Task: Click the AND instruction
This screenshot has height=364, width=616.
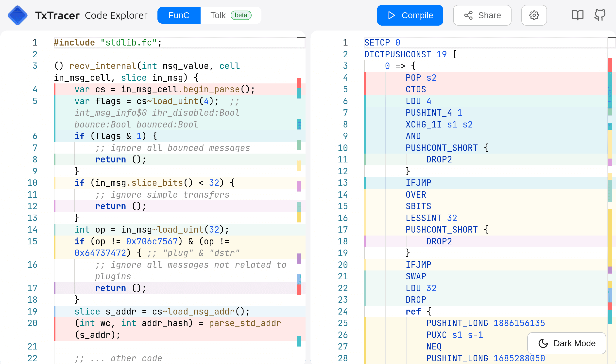Action: pyautogui.click(x=413, y=136)
